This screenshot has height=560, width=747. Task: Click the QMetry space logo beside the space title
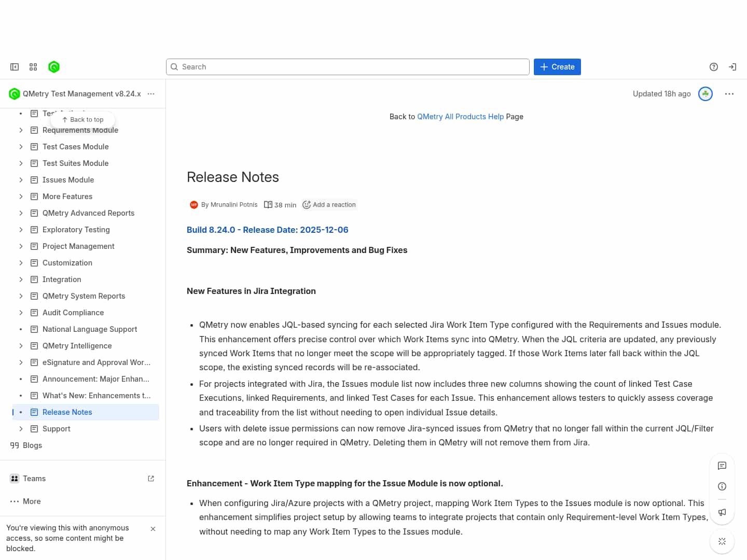15,94
